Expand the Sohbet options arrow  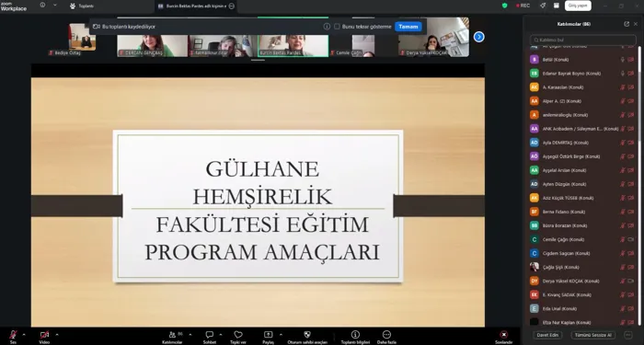point(221,334)
